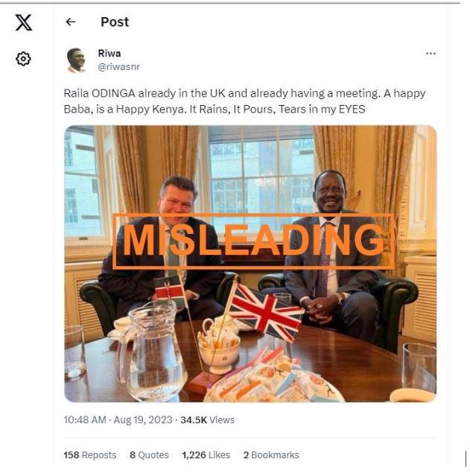
Task: Open settings via the gear icon
Action: click(x=23, y=59)
